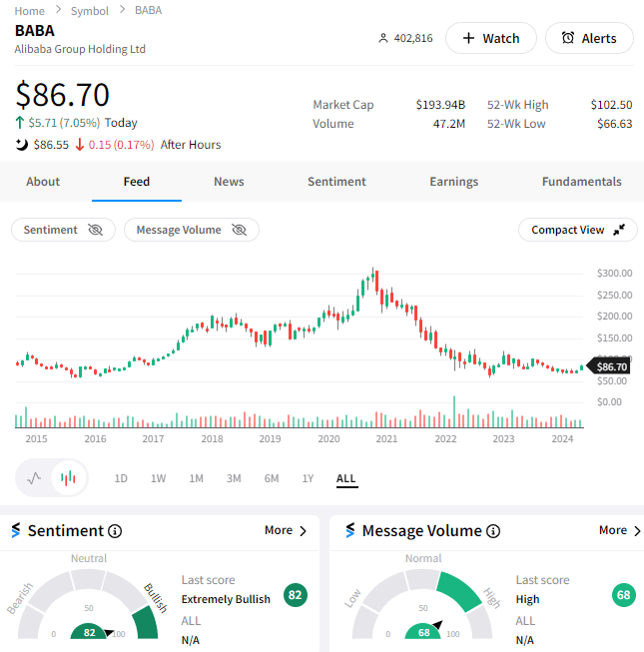Click the After Hours moon icon
The width and height of the screenshot is (644, 652).
[x=22, y=145]
